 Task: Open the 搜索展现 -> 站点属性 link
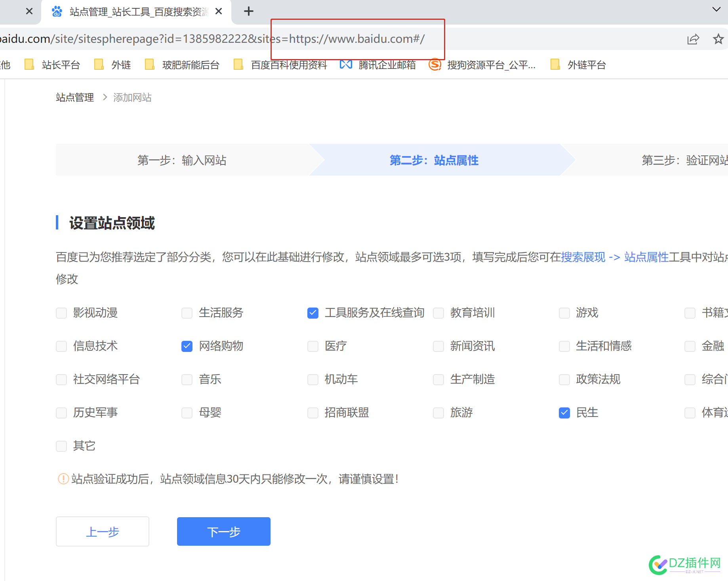(x=615, y=257)
